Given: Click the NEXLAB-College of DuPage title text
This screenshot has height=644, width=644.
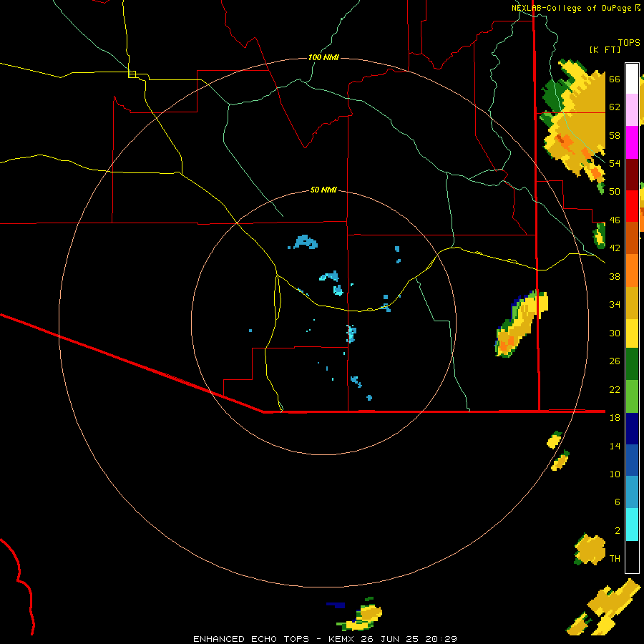Looking at the screenshot, I should pyautogui.click(x=571, y=8).
